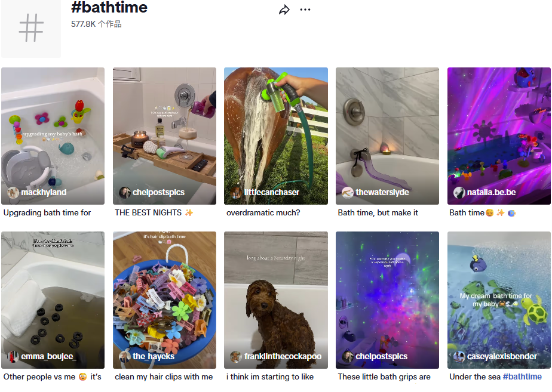Click the "overdramatic much?" caption
The height and width of the screenshot is (392, 552).
click(x=263, y=212)
